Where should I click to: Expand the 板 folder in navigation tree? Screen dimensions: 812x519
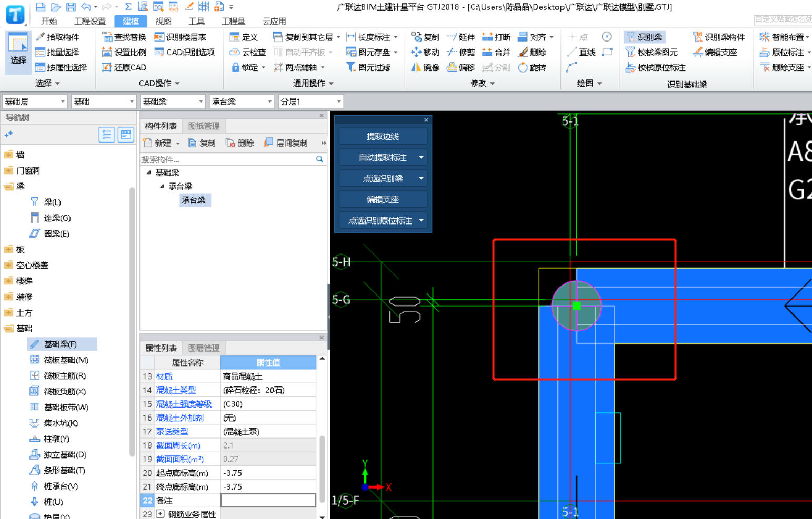pos(8,249)
